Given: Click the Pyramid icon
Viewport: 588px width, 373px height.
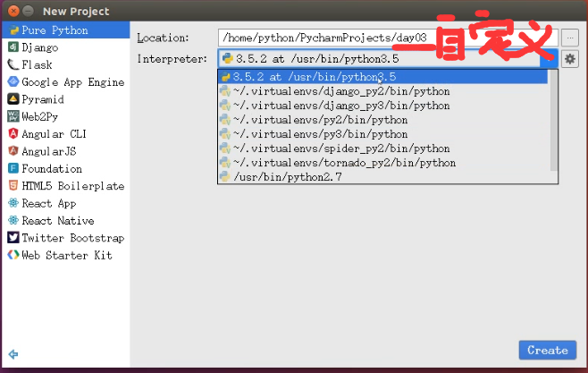Looking at the screenshot, I should click(13, 98).
